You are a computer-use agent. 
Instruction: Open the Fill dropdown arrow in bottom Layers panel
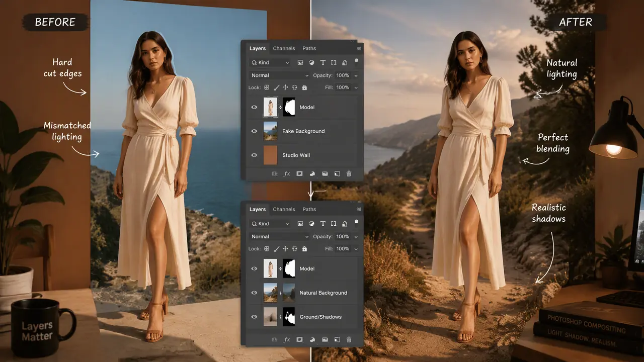[x=356, y=248]
